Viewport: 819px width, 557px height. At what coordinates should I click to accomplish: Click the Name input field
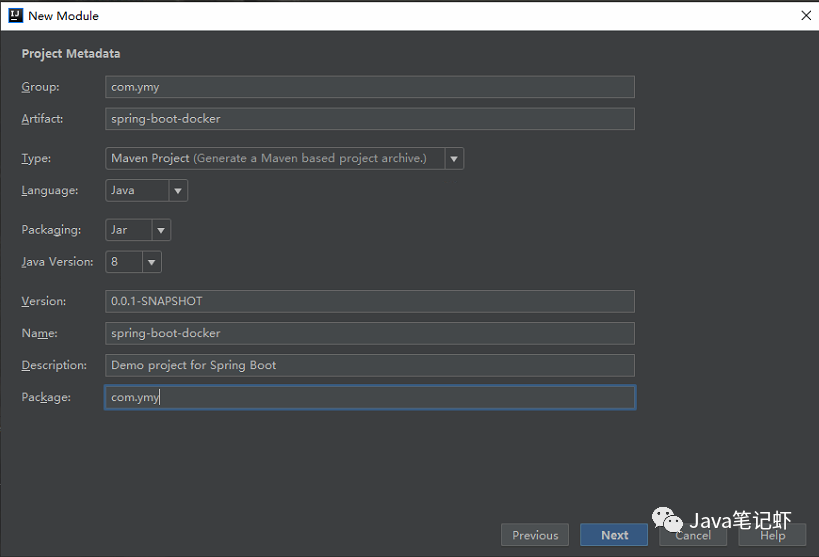[x=370, y=333]
